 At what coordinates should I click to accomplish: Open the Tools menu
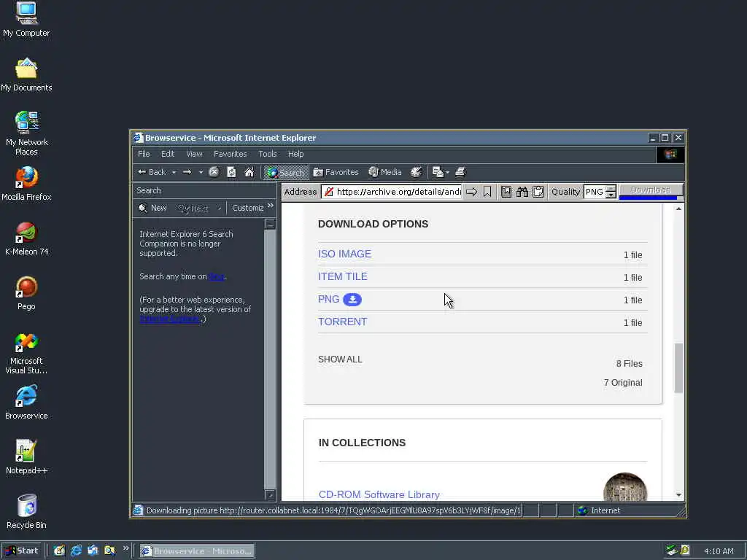click(x=267, y=154)
